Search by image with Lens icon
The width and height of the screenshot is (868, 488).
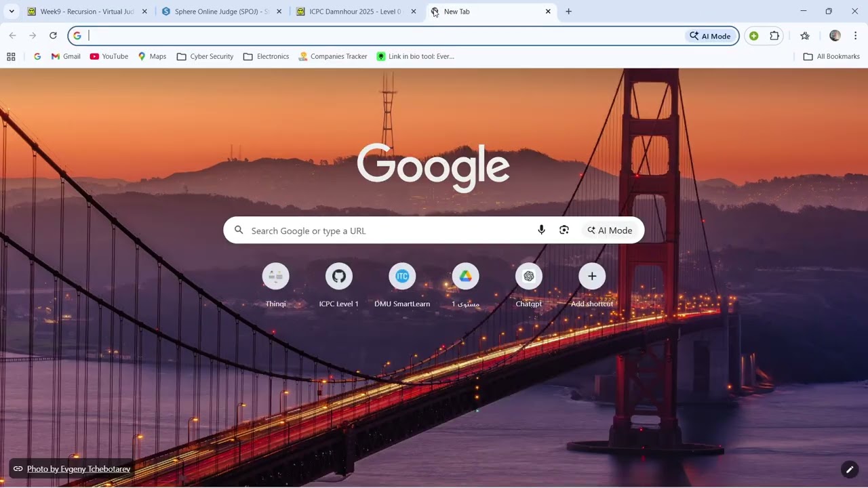[x=564, y=230]
